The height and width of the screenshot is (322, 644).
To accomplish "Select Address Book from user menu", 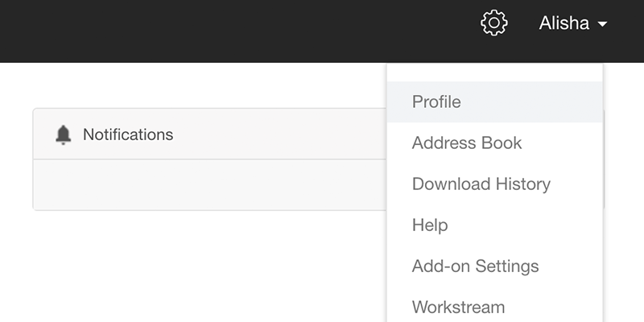I will 494,143.
